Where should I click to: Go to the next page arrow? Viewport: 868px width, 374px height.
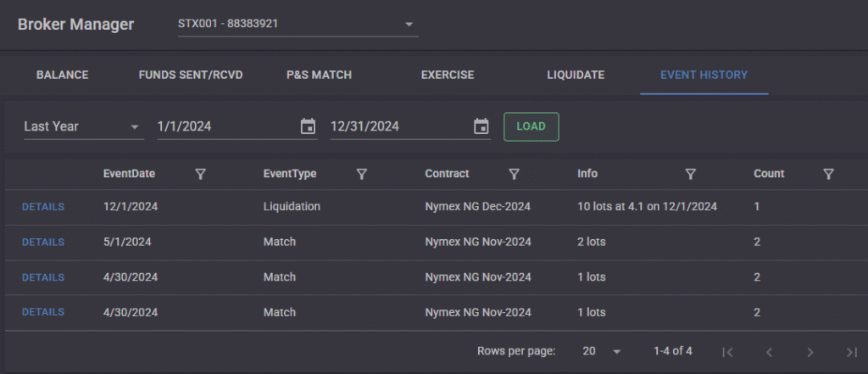coord(810,351)
